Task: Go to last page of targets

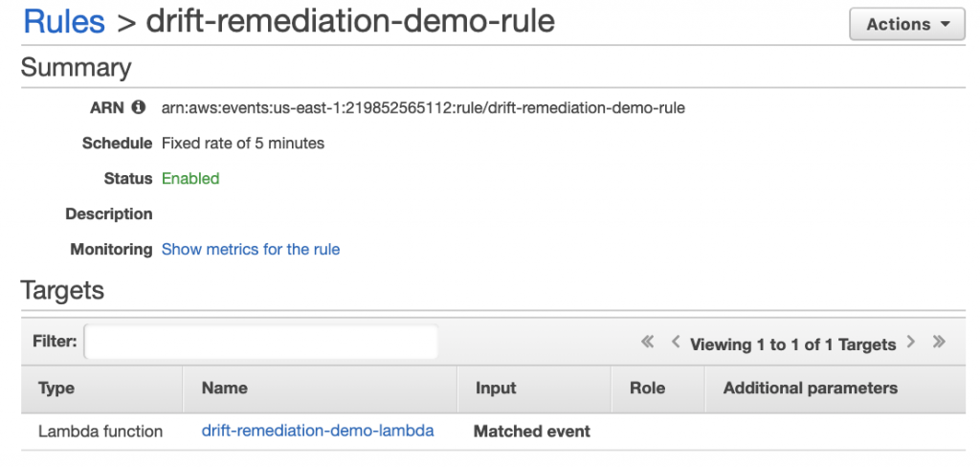Action: pyautogui.click(x=939, y=342)
